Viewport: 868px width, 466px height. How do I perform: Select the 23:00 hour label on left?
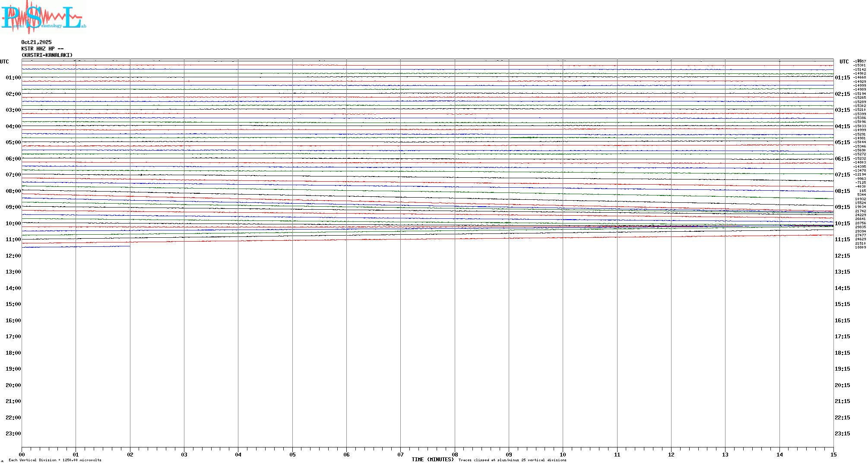point(13,434)
